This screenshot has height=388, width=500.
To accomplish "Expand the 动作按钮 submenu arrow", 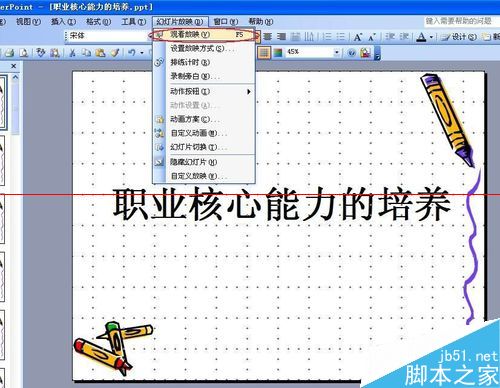I will pyautogui.click(x=249, y=91).
